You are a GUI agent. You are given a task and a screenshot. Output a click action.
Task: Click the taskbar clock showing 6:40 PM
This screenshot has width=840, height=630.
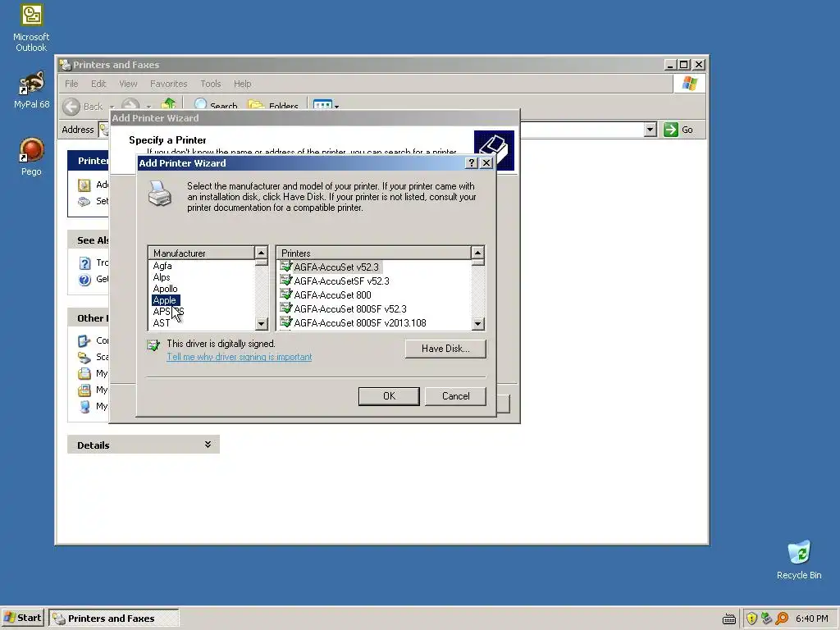coord(811,619)
